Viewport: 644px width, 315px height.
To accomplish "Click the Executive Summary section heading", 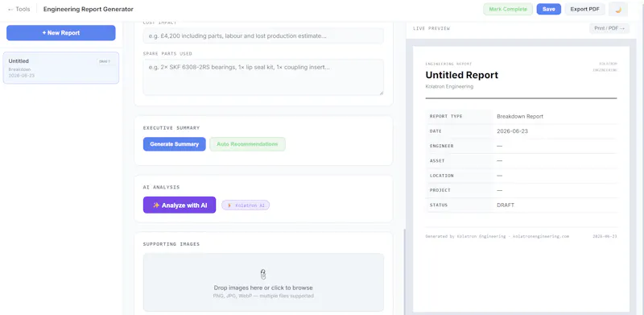I will [171, 128].
